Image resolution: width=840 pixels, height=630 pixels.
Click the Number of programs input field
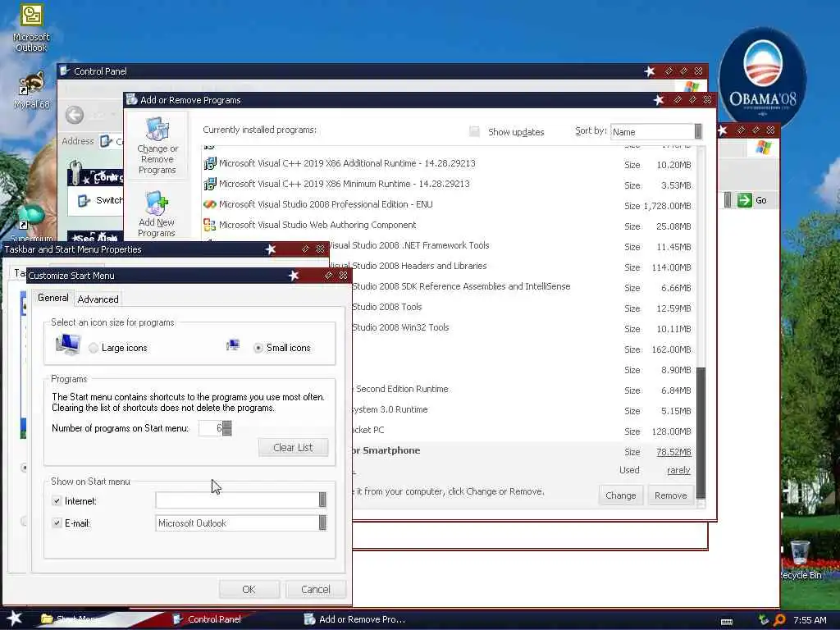tap(210, 428)
